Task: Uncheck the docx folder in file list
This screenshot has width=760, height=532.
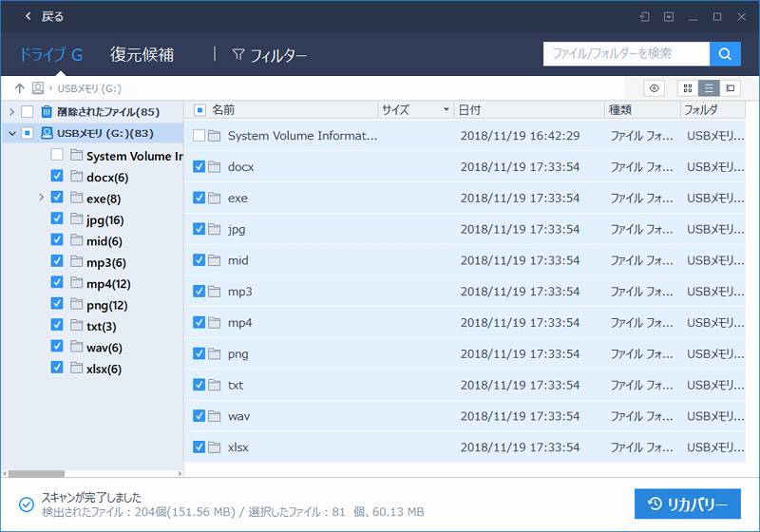Action: pyautogui.click(x=199, y=167)
